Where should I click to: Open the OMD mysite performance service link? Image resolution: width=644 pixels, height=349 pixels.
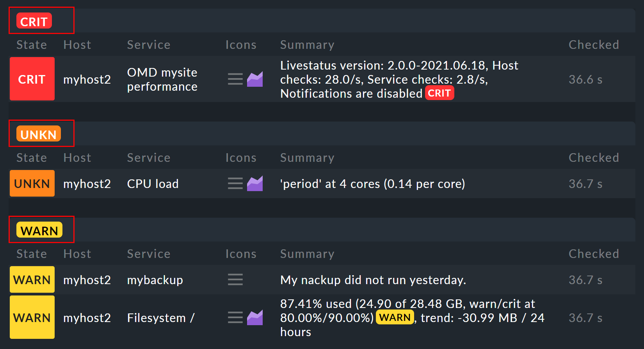click(x=162, y=79)
